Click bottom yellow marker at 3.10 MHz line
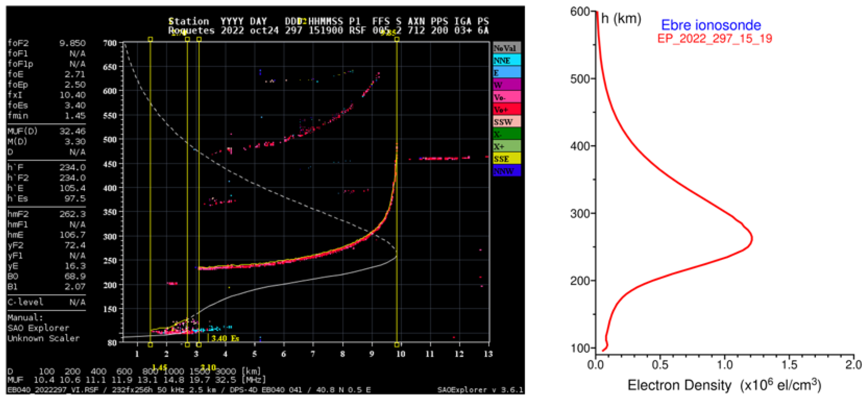The width and height of the screenshot is (868, 400). click(x=199, y=345)
